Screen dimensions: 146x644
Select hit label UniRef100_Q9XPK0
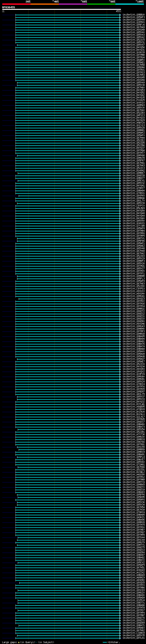click(134, 196)
